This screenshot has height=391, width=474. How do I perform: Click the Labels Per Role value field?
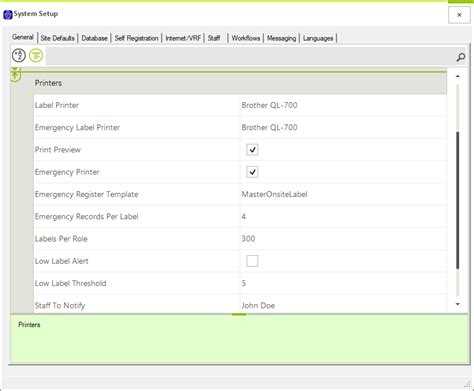pos(343,239)
